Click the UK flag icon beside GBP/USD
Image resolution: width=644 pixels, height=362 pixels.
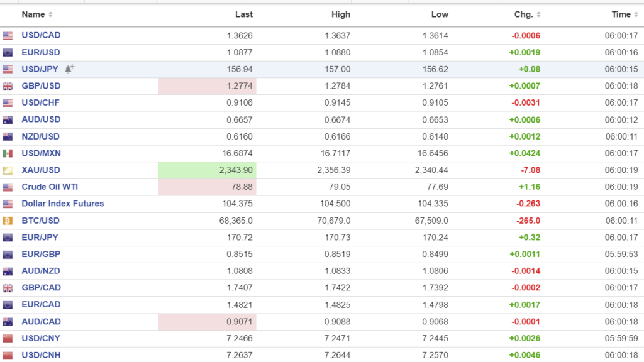8,86
